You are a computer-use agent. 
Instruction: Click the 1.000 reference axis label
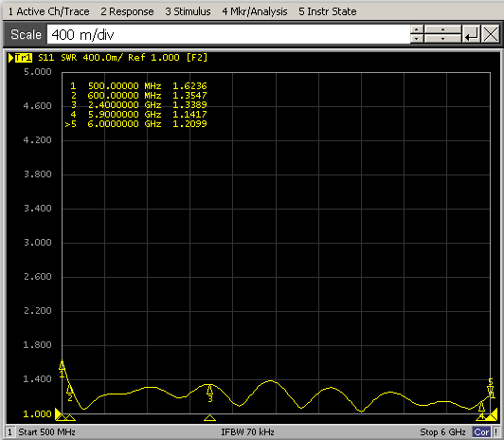tap(37, 413)
